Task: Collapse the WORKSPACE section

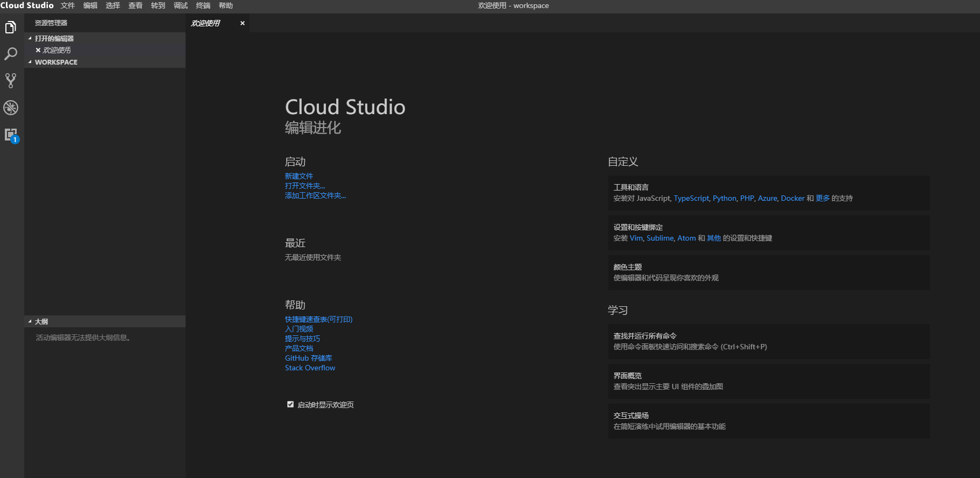Action: pos(105,62)
